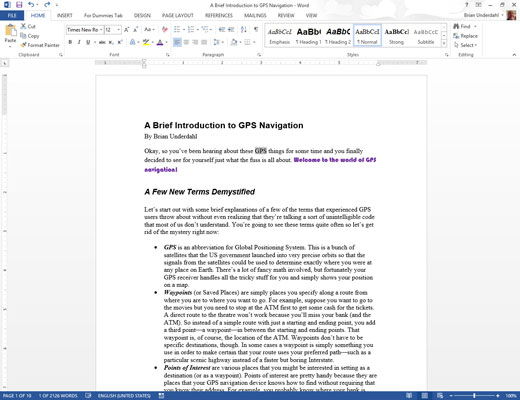Apply the Heading 2 style

338,35
